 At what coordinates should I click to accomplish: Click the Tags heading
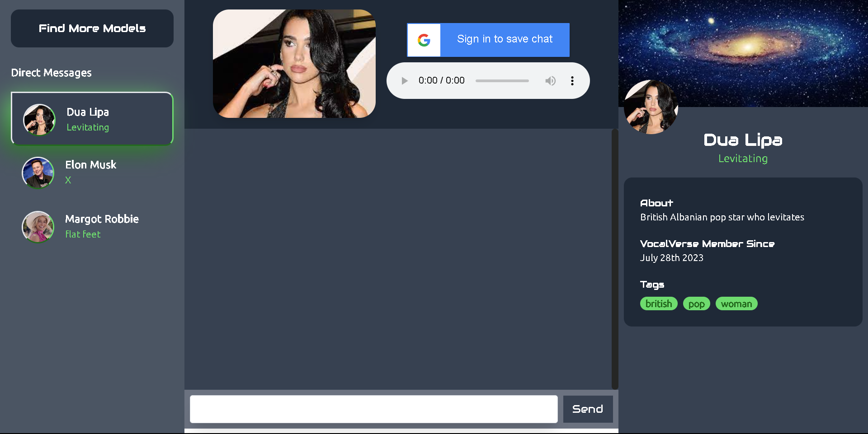coord(652,285)
